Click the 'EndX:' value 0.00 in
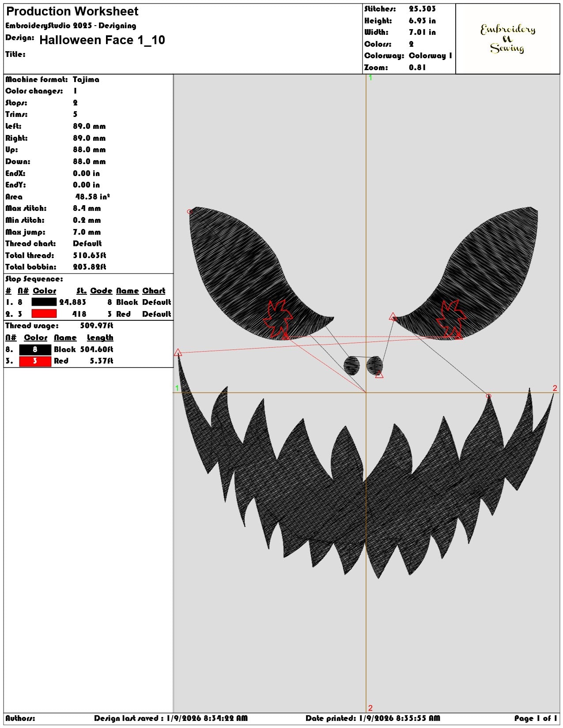Screen dimensions: 563x728 point(86,173)
